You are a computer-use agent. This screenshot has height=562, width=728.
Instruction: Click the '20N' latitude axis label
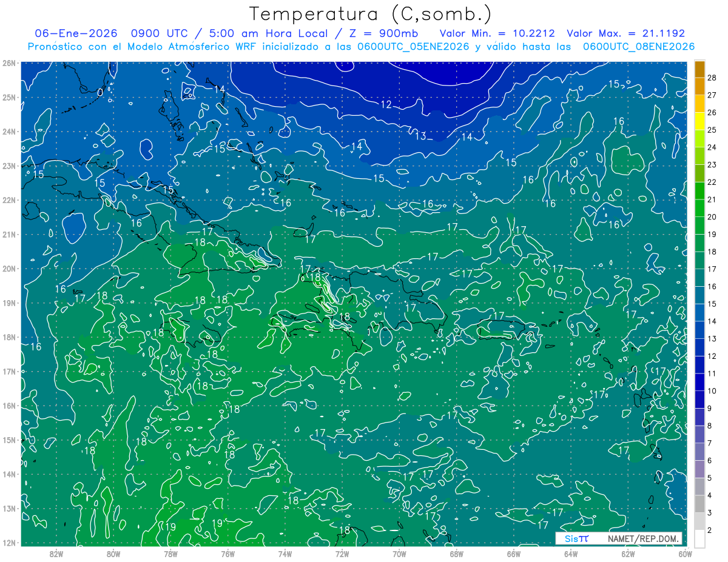tap(9, 269)
